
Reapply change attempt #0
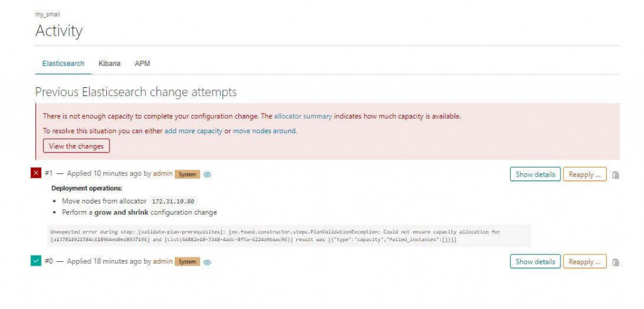click(x=584, y=261)
